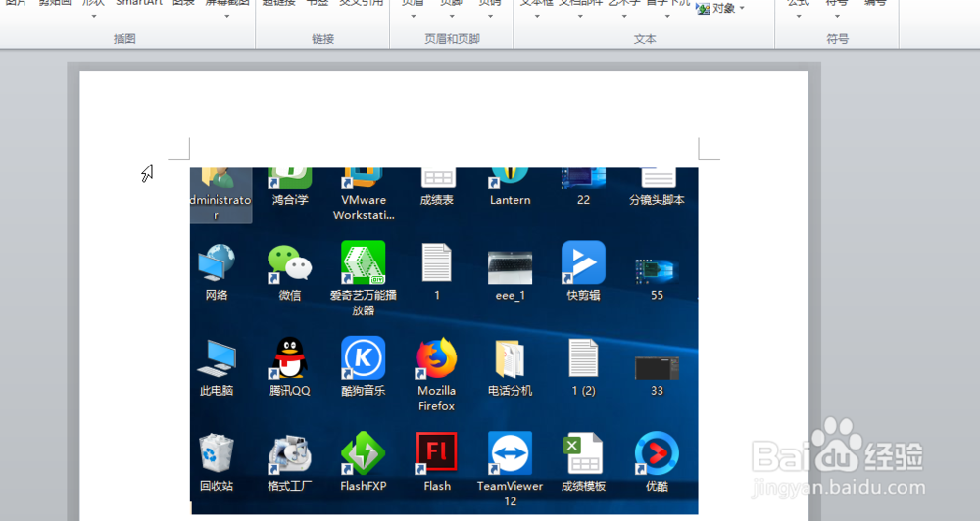Click the FlashFXP icon in the picture

coord(364,453)
